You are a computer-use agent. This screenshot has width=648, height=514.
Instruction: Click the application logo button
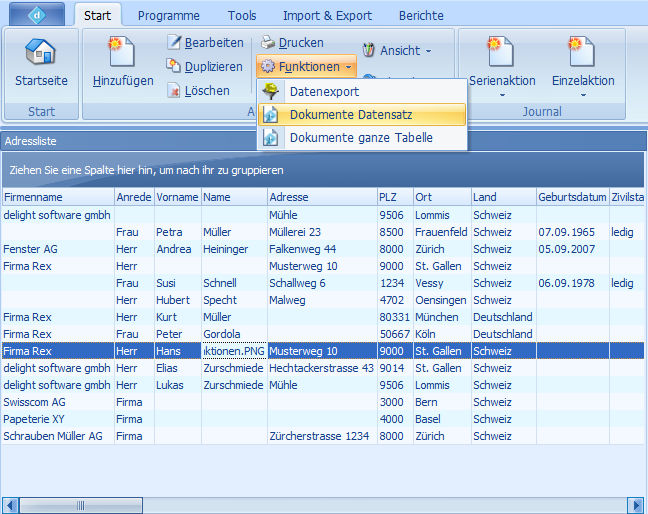point(36,15)
